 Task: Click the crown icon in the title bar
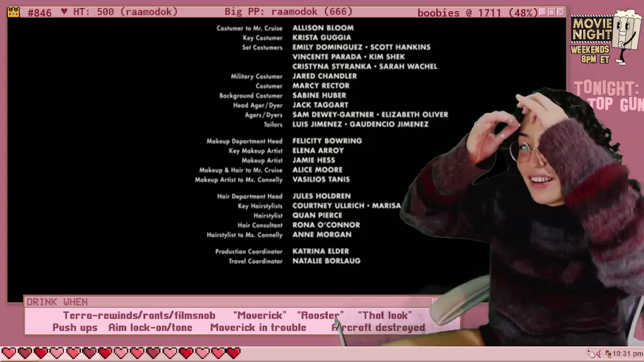[13, 12]
